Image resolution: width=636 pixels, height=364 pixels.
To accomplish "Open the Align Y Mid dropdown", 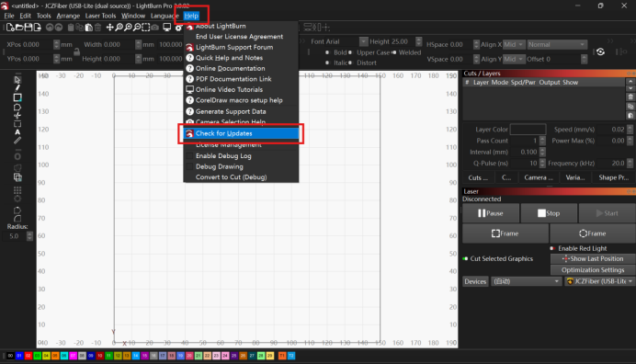I will 514,59.
